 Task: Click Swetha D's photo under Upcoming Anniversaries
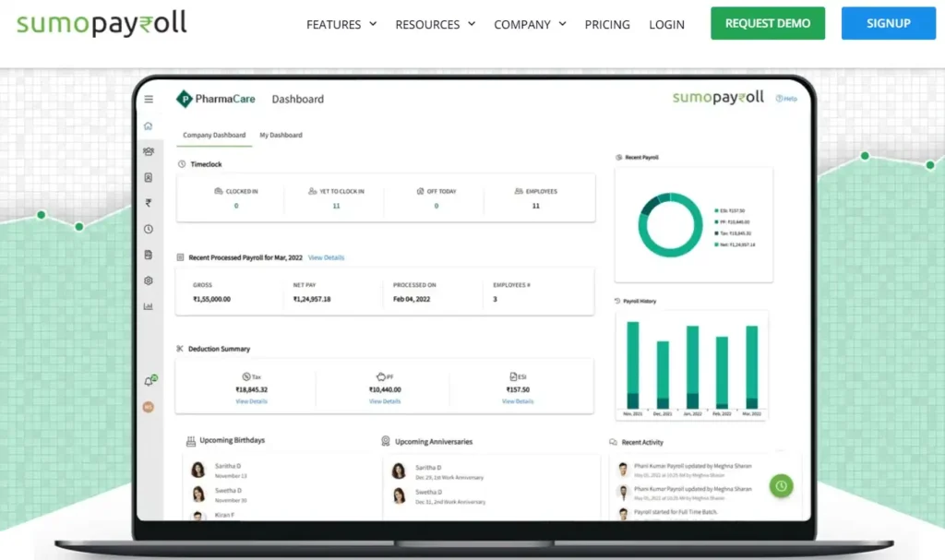point(399,495)
